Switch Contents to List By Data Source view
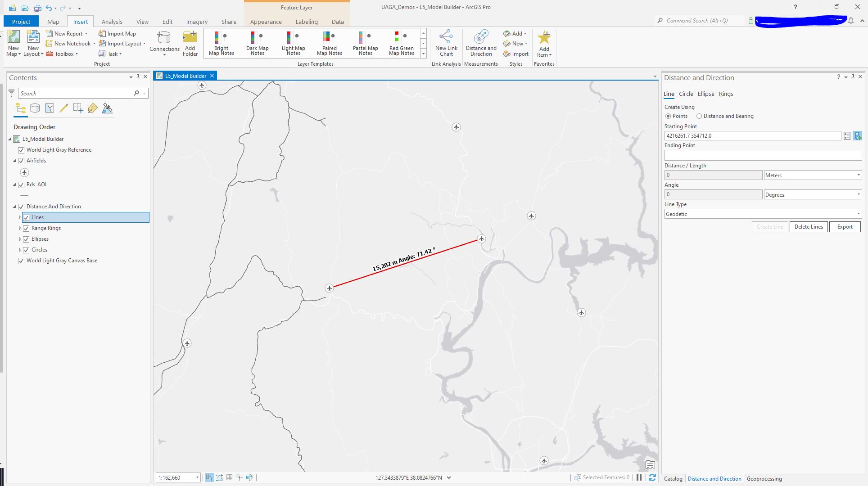Viewport: 868px width, 486px height. tap(35, 108)
